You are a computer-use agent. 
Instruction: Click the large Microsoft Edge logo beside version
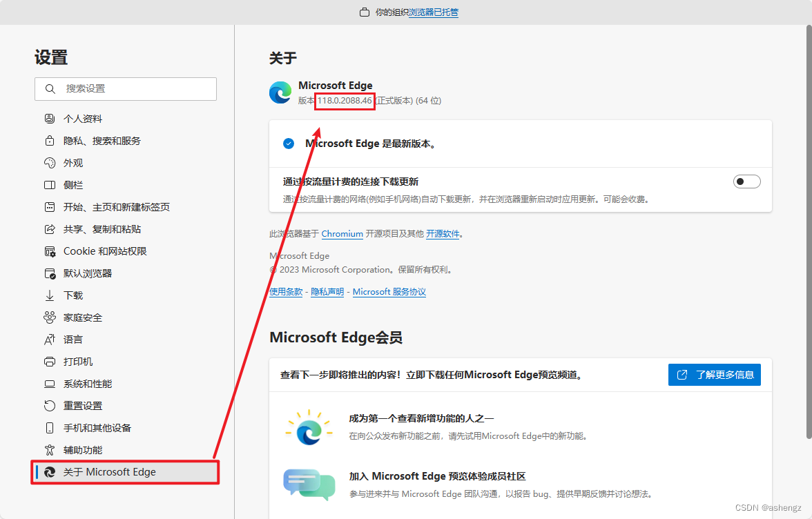click(x=280, y=92)
